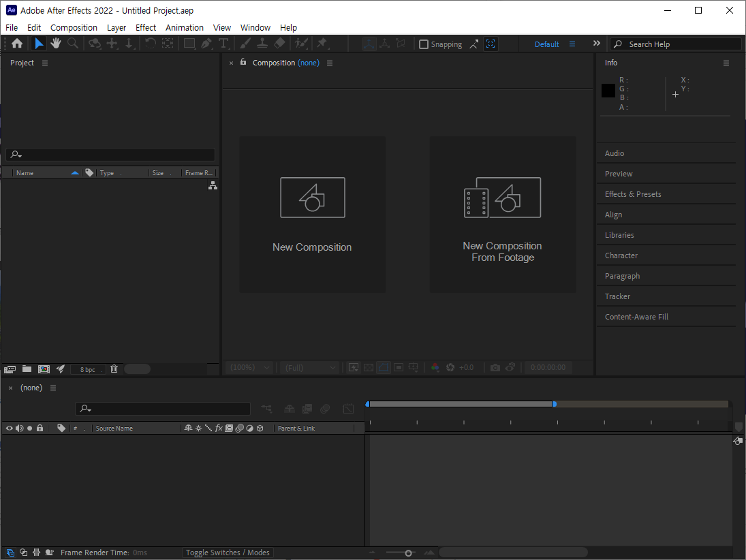This screenshot has height=560, width=746.
Task: Open the Animation menu
Action: (x=185, y=28)
